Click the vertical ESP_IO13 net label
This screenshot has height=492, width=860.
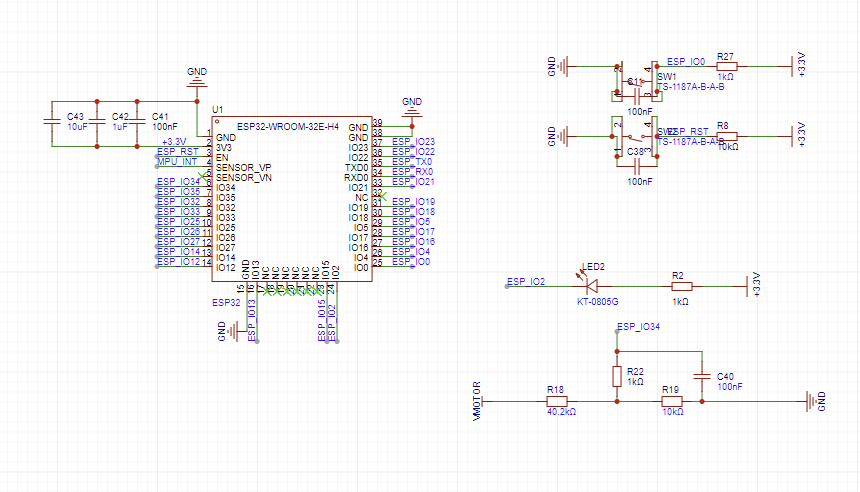252,320
